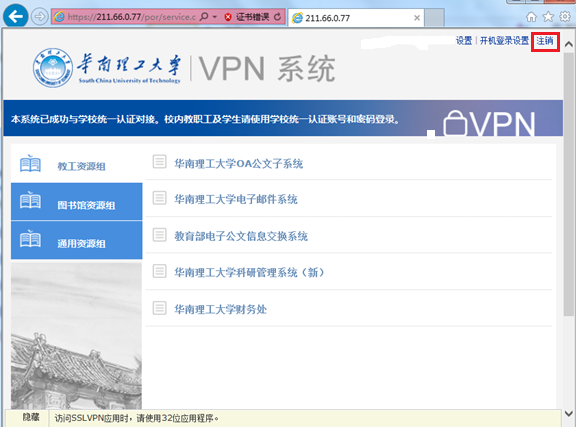Image resolution: width=578 pixels, height=431 pixels.
Task: Click the document icon beside OA公文子系统
Action: [x=159, y=161]
